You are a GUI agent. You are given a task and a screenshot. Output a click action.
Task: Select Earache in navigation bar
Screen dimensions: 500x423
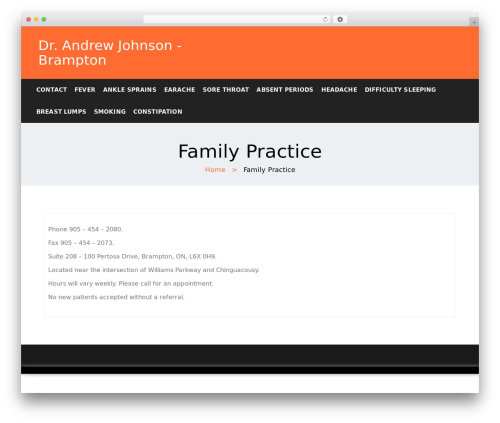[x=180, y=90]
